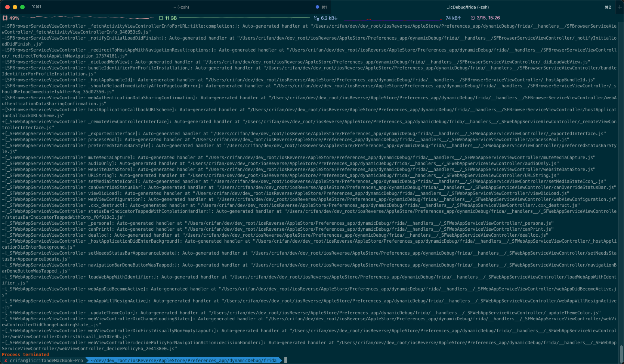Click the date and time 3/15, 15:26
The width and height of the screenshot is (624, 364).
click(x=488, y=18)
